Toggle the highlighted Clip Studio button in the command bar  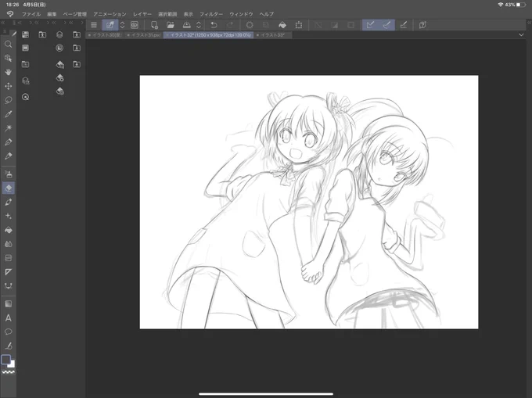click(x=110, y=25)
